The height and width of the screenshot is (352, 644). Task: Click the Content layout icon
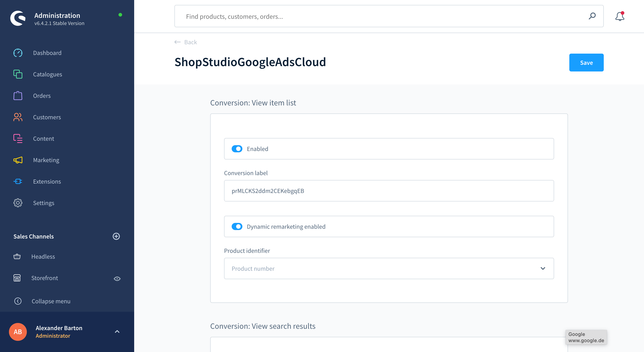tap(18, 138)
